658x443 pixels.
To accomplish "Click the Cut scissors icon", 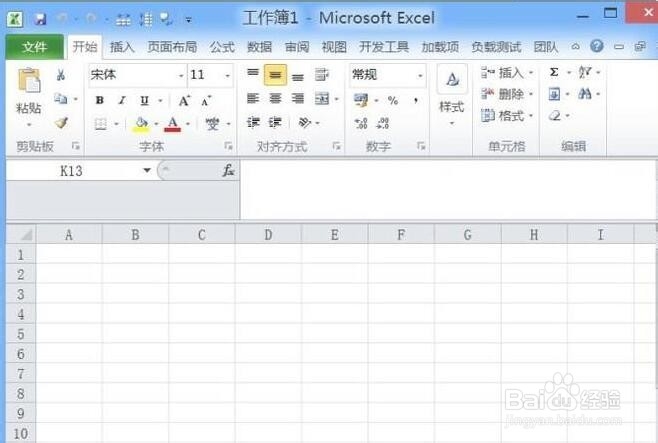I will click(x=61, y=75).
